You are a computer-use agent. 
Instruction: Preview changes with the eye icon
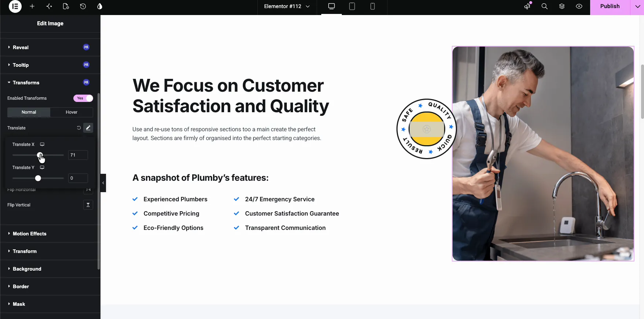click(x=579, y=6)
